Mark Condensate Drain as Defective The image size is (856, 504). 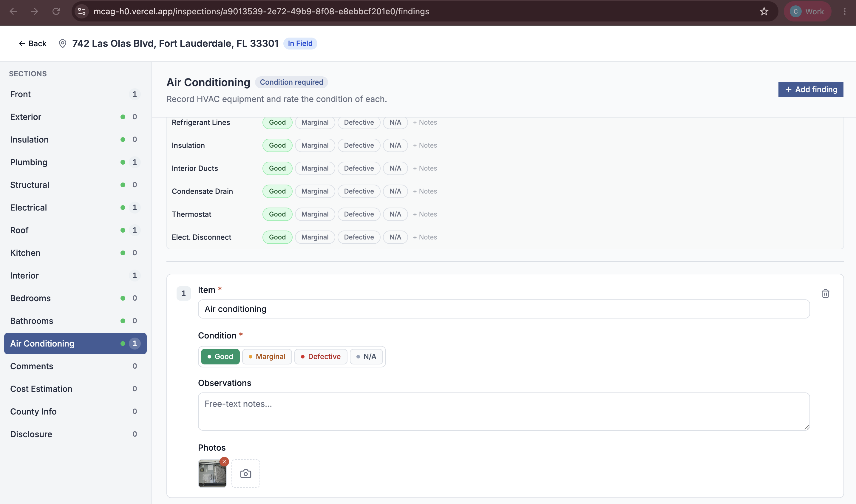(359, 191)
